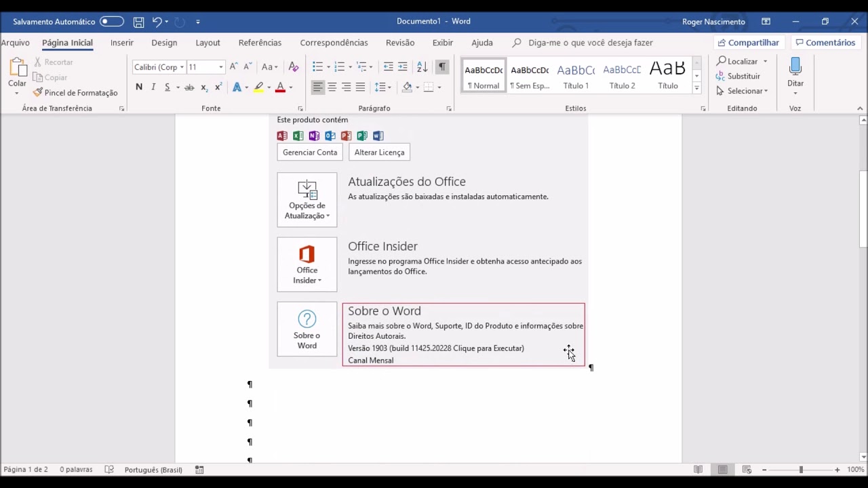This screenshot has width=868, height=488.
Task: Toggle bold (N) formatting
Action: click(x=139, y=87)
